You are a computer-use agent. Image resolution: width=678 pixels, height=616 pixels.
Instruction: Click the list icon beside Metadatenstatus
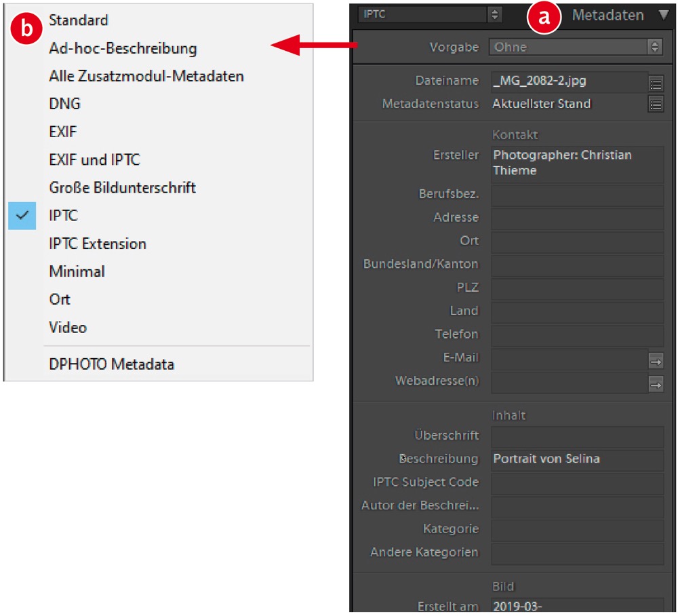(656, 104)
